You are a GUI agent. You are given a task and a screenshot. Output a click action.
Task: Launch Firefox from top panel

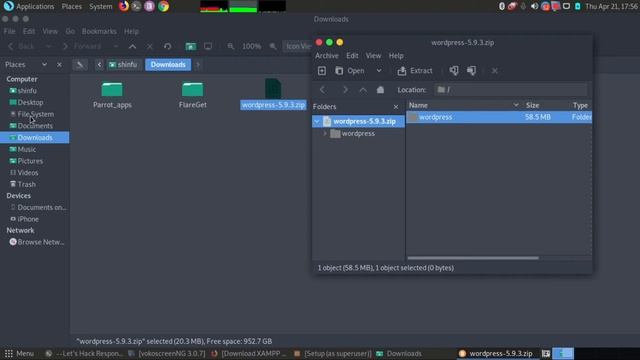pyautogui.click(x=124, y=6)
